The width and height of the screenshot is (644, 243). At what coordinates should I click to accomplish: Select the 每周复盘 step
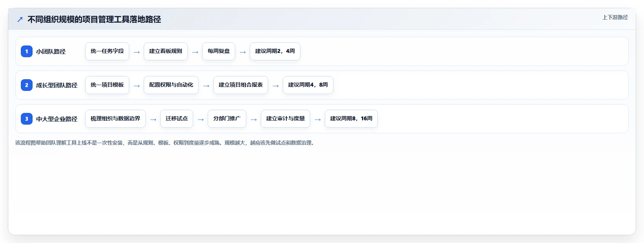pyautogui.click(x=219, y=51)
